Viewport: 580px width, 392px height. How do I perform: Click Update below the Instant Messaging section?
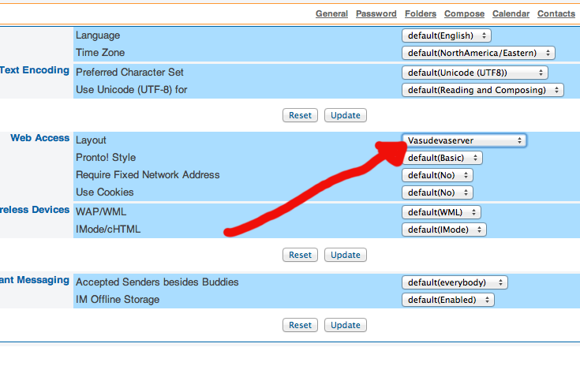pyautogui.click(x=346, y=325)
